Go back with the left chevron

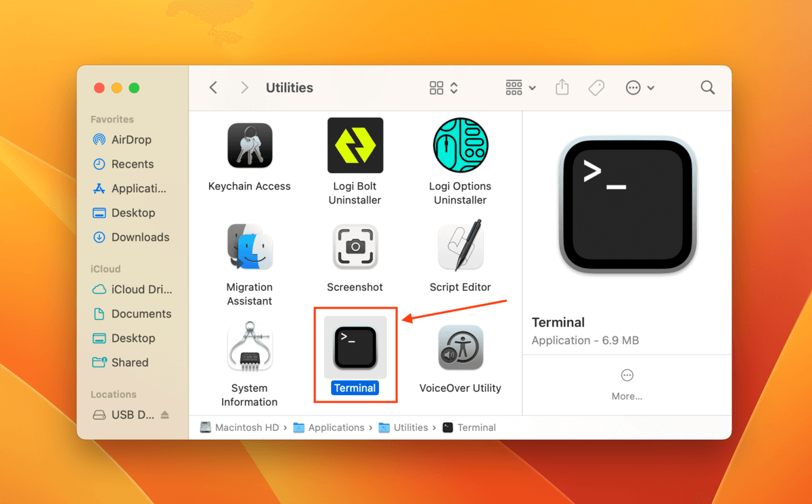click(x=213, y=88)
